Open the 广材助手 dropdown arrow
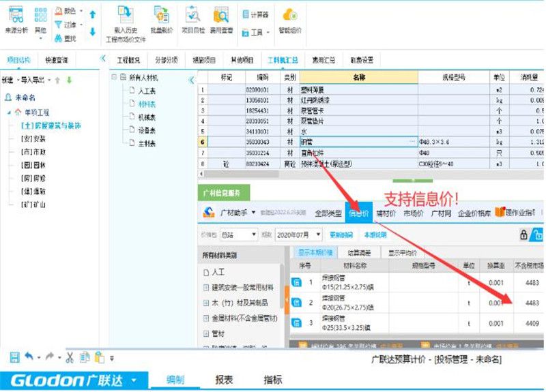Screen dimensions: 546x392 (x=253, y=212)
